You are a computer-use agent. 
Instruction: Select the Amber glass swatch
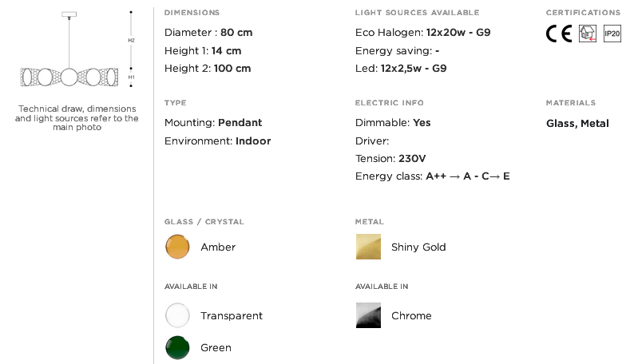click(177, 247)
